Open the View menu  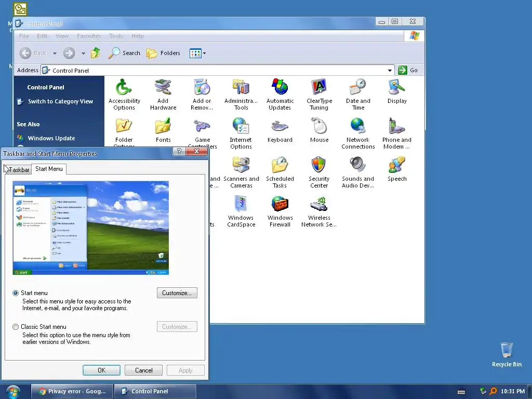click(x=62, y=36)
